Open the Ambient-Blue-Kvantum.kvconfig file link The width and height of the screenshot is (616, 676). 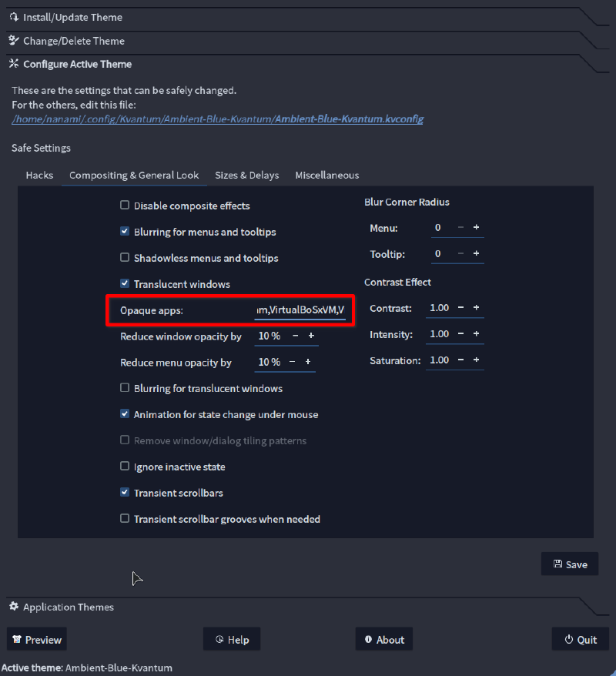[x=348, y=119]
